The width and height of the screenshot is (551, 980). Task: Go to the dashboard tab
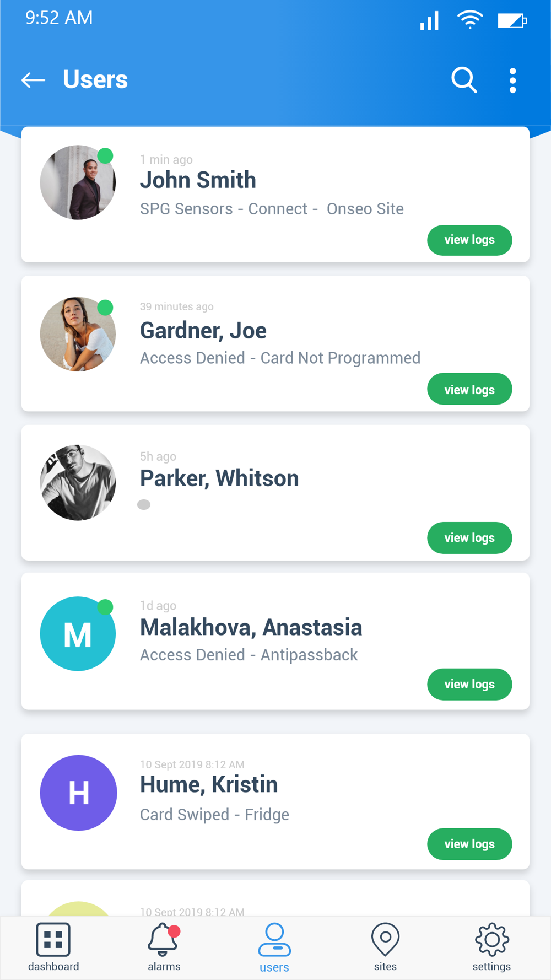[53, 947]
